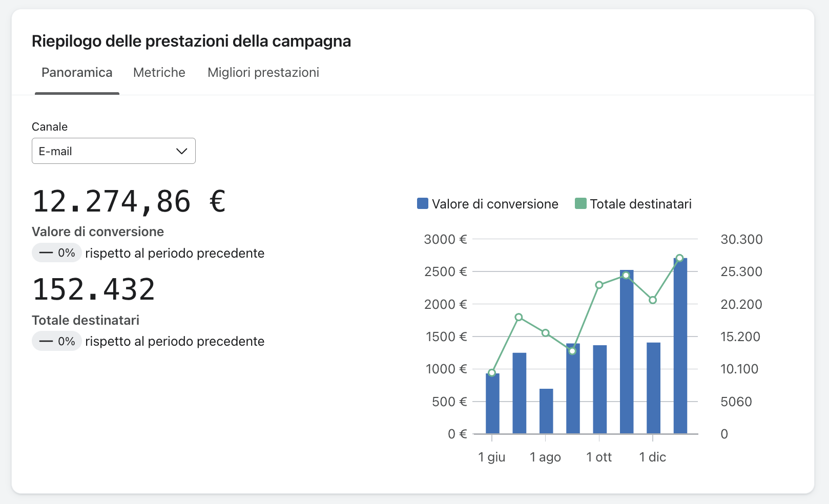
Task: Click the 0% badge under Valore di conversione
Action: 57,253
